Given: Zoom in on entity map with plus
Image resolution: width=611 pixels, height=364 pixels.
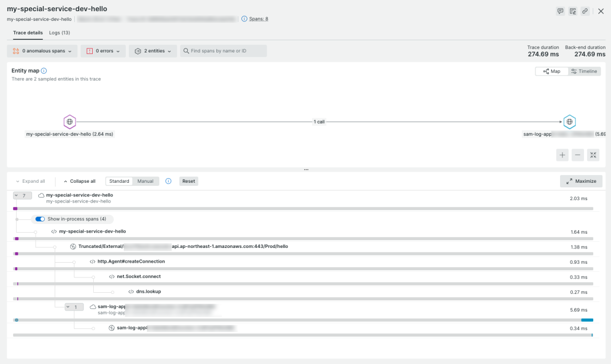Looking at the screenshot, I should [x=562, y=155].
